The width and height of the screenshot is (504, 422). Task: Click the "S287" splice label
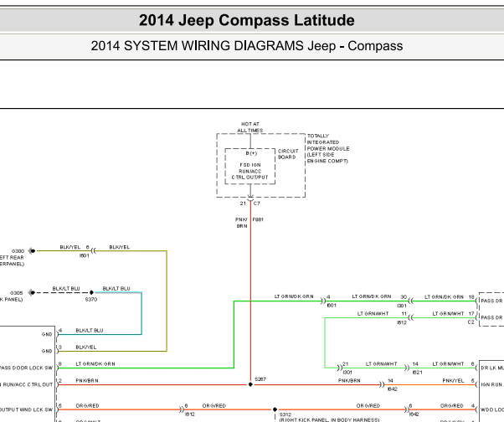click(x=260, y=379)
